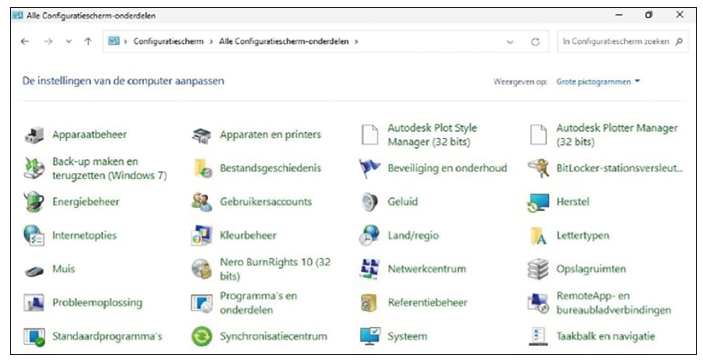
Task: Open the Lettertypen folder icon
Action: tap(538, 236)
